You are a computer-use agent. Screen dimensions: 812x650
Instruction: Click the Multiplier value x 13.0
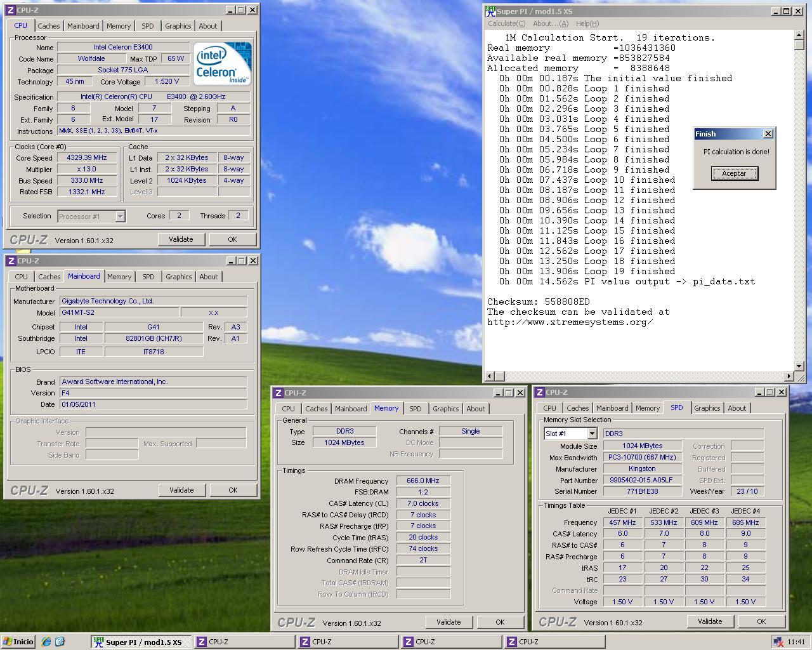pos(86,169)
